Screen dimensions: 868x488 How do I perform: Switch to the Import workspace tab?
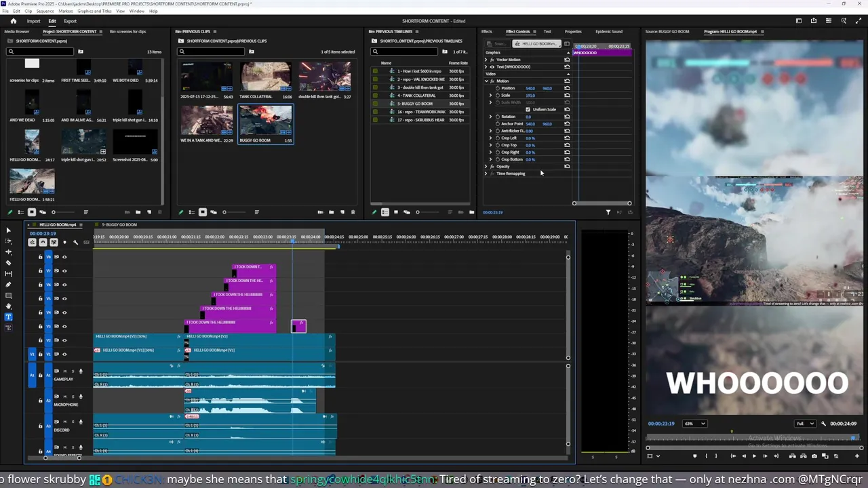pyautogui.click(x=33, y=21)
